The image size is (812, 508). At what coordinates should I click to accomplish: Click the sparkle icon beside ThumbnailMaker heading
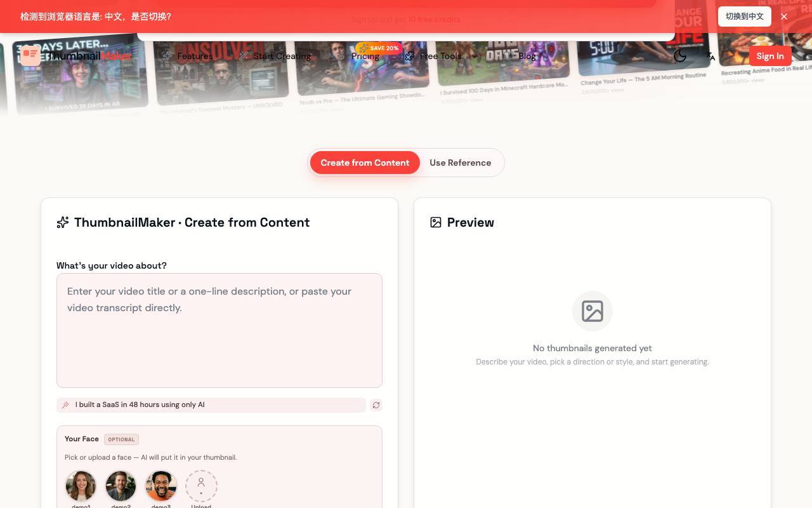pos(63,222)
